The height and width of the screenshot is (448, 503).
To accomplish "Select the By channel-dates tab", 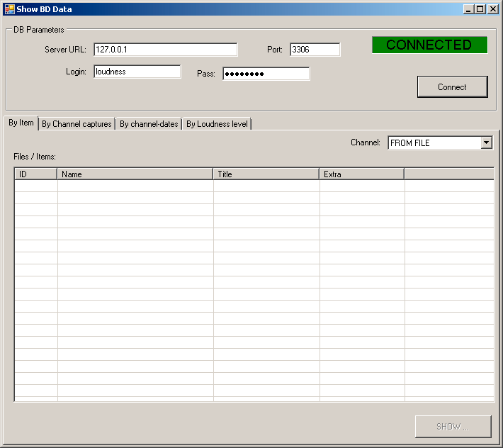I will coord(149,124).
